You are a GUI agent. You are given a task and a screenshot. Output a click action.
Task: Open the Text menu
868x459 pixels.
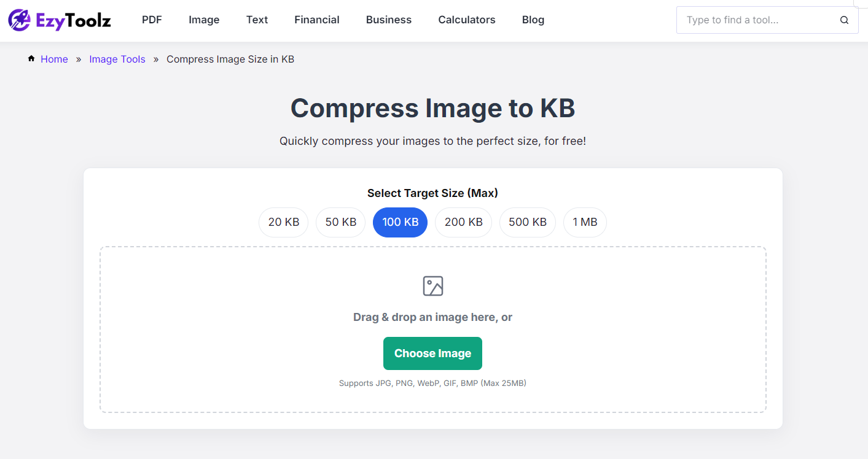click(257, 20)
